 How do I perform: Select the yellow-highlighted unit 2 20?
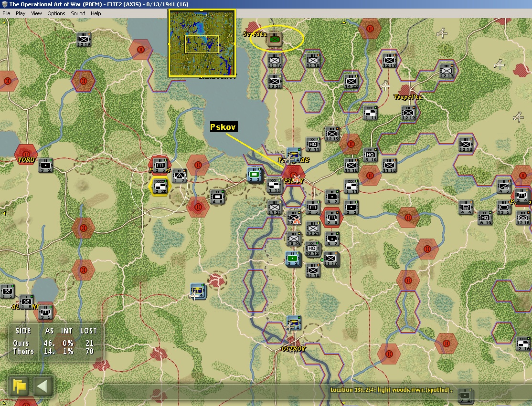(160, 186)
